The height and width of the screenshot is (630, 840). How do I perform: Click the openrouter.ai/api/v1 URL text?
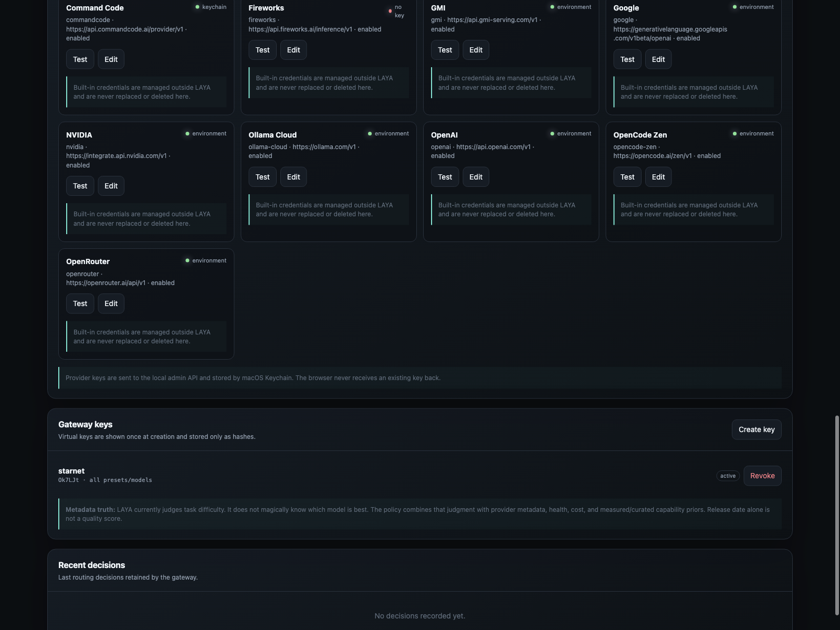tap(106, 283)
